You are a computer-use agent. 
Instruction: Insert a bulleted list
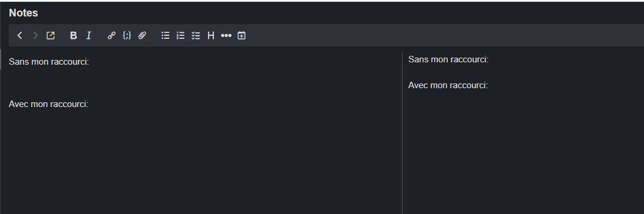(x=165, y=36)
